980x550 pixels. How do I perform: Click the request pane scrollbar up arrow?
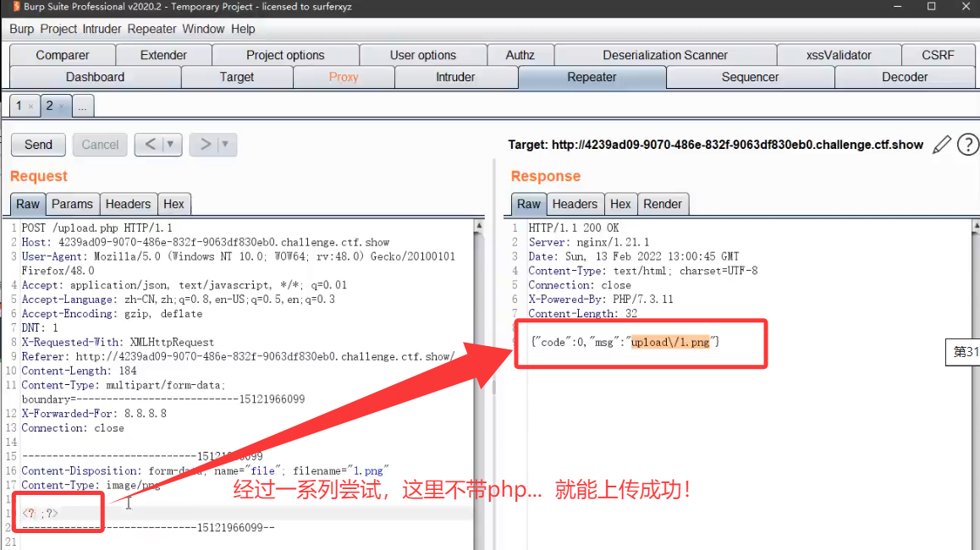[479, 225]
